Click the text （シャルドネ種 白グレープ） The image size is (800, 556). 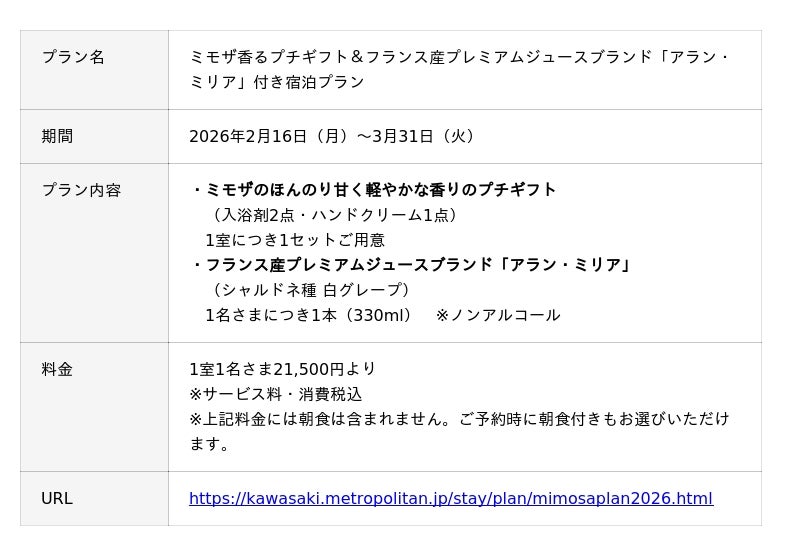click(310, 290)
